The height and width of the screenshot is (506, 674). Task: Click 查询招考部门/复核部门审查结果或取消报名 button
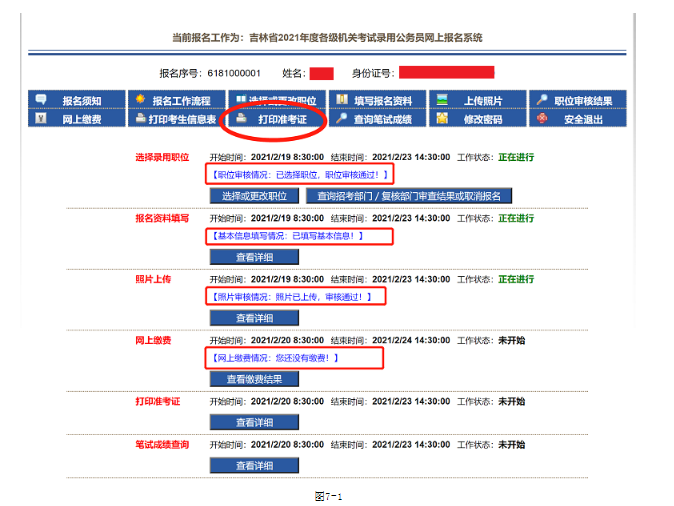click(x=408, y=196)
